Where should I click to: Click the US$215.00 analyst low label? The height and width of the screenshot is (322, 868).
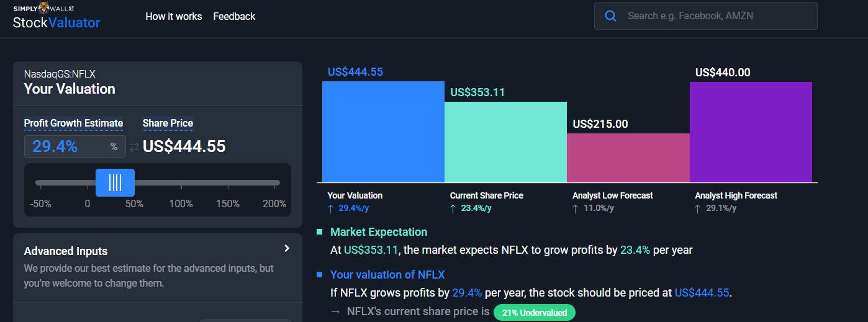600,124
